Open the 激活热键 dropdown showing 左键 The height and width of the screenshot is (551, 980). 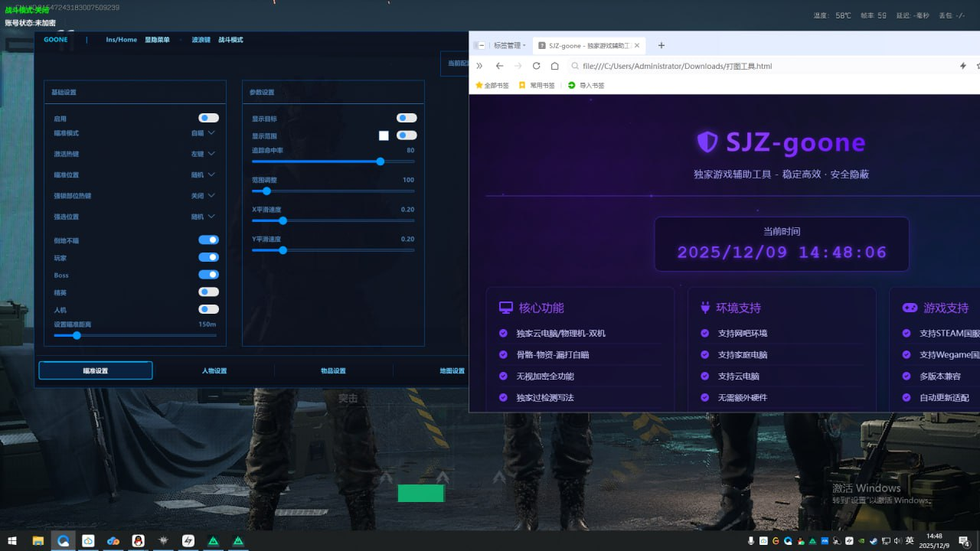[203, 154]
